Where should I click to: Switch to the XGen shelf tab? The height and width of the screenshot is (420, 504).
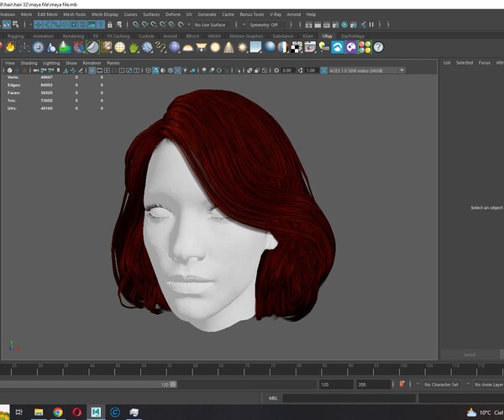click(308, 36)
